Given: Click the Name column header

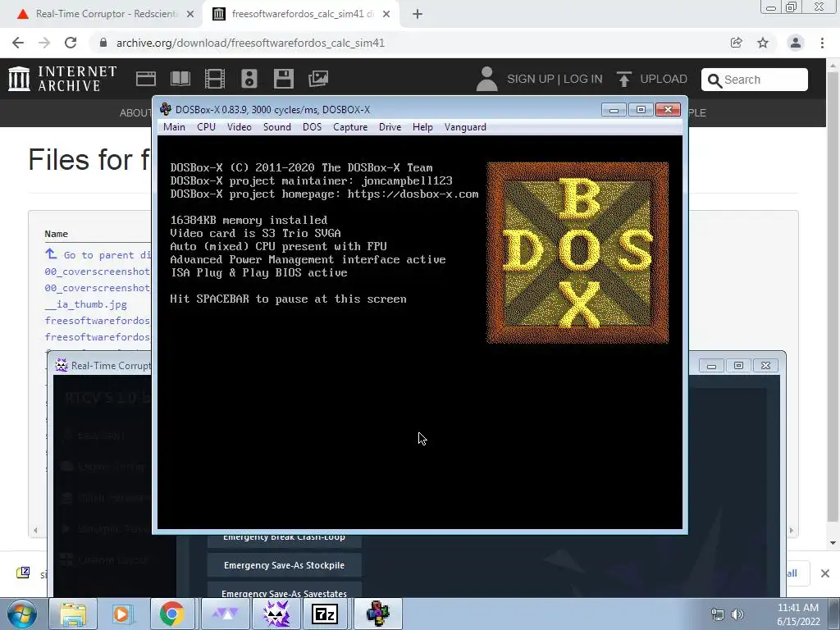Looking at the screenshot, I should [x=57, y=234].
